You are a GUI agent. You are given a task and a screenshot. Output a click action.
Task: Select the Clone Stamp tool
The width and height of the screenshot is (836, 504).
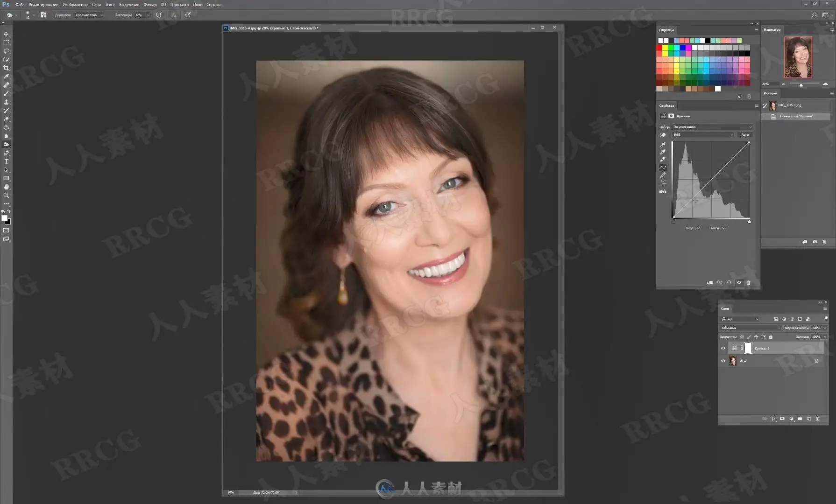(x=6, y=102)
